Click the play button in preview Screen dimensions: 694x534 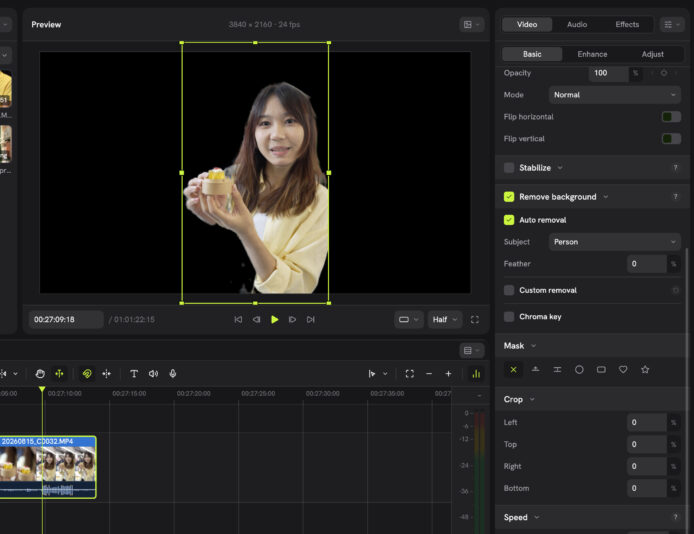click(x=274, y=319)
